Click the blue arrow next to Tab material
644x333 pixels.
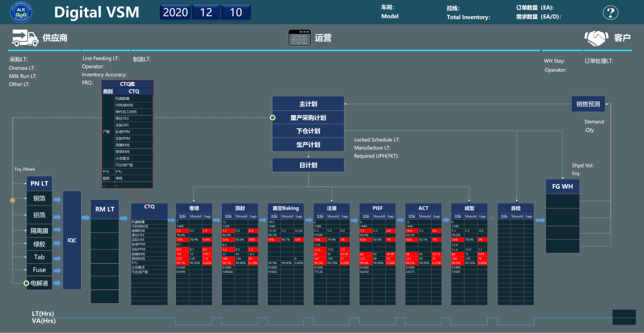tap(57, 257)
